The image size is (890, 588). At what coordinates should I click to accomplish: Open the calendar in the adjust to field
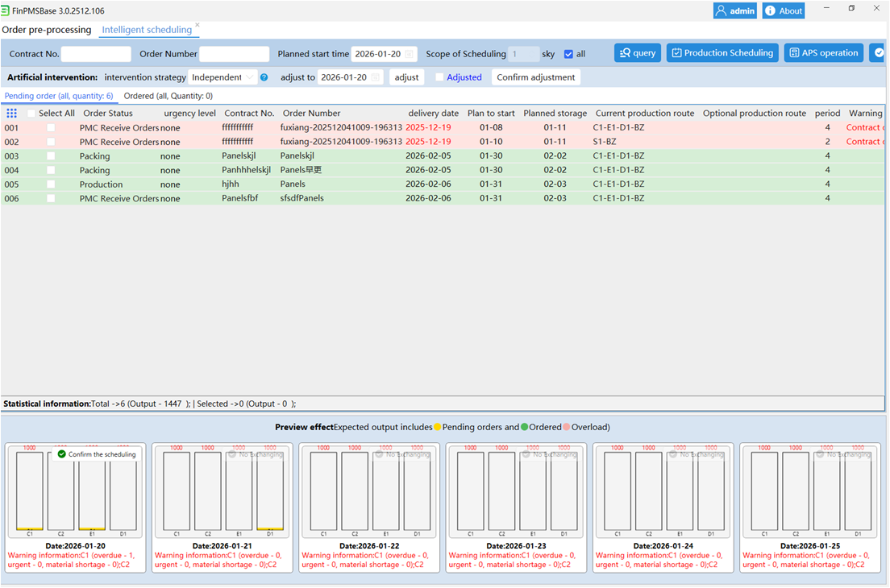(375, 77)
